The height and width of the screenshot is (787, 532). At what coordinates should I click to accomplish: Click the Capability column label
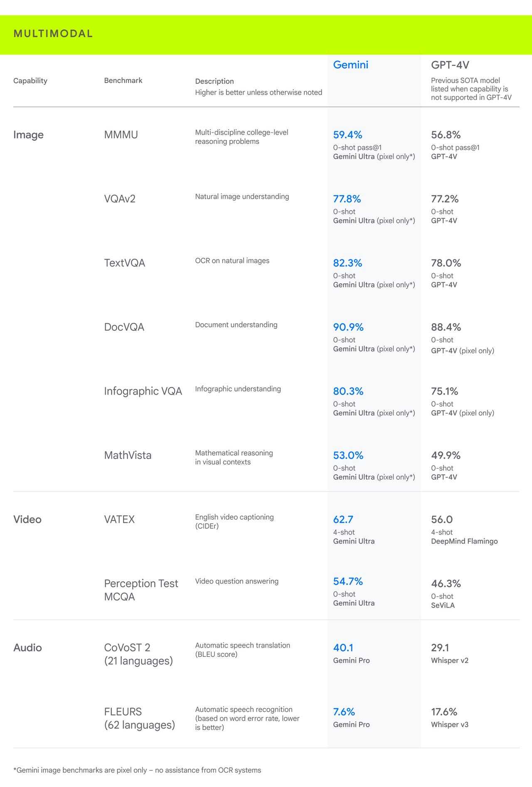coord(30,81)
